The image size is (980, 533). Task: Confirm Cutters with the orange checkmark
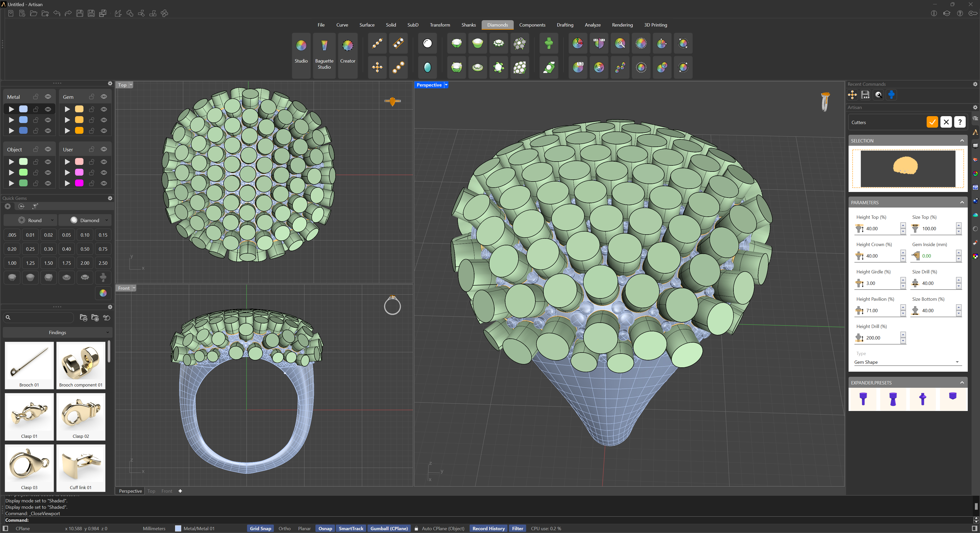point(932,122)
